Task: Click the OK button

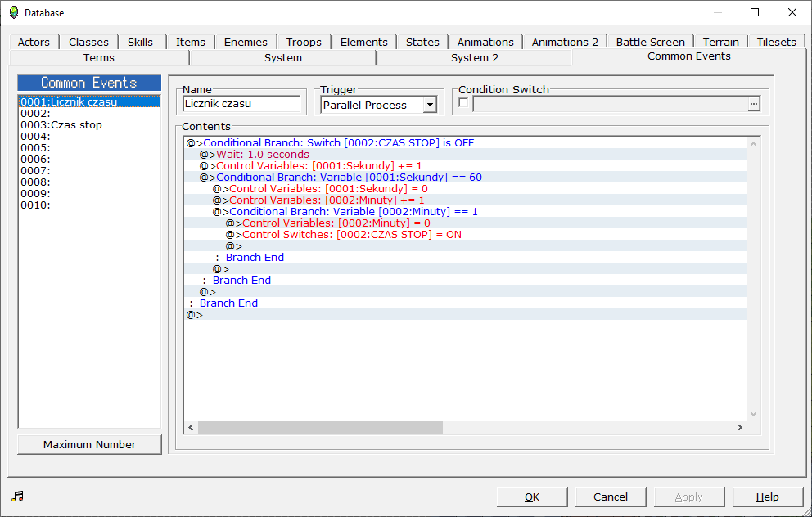Action: (x=532, y=497)
